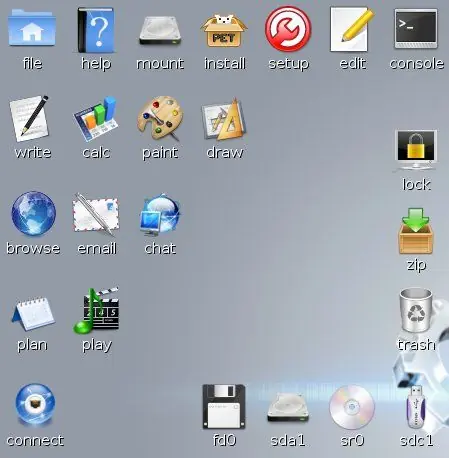Launch the plan calendar icon
Image resolution: width=449 pixels, height=458 pixels.
(x=33, y=313)
